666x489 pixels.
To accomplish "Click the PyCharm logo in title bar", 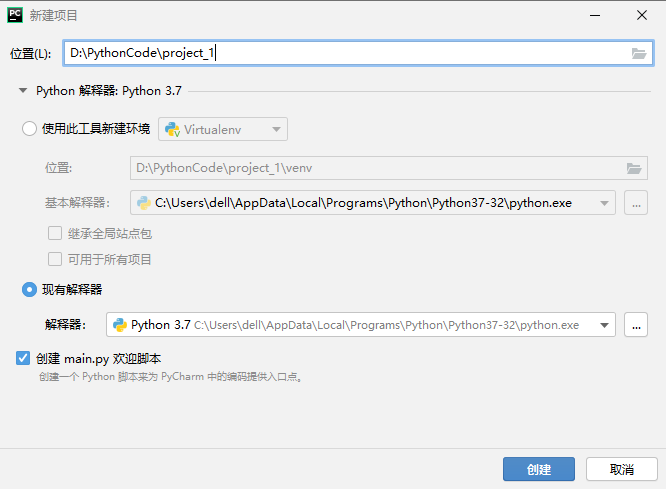I will (x=16, y=15).
